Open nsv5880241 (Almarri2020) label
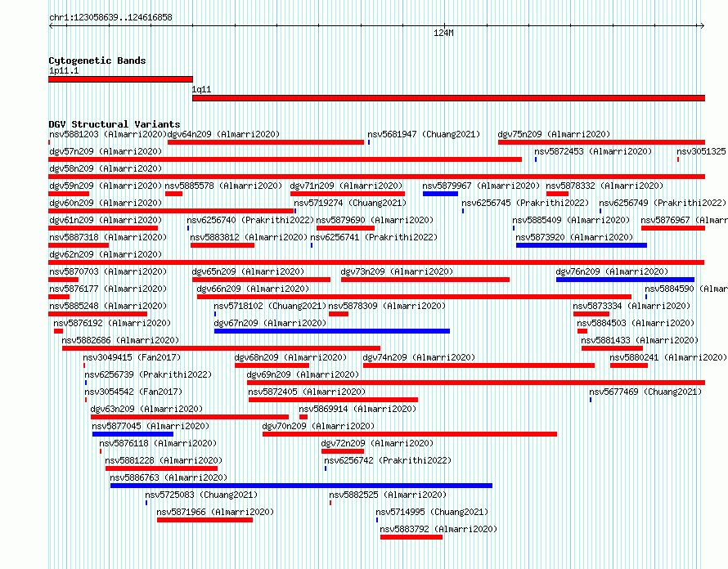The image size is (728, 569). (x=668, y=357)
